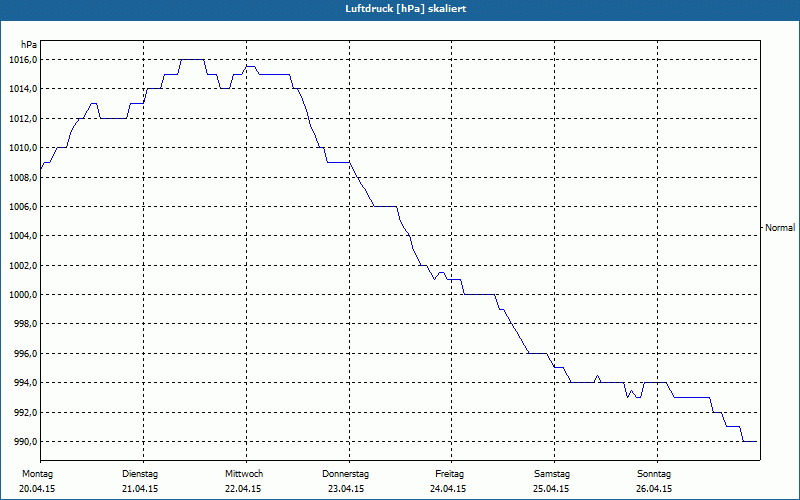Click the date 25.04.15
The height and width of the screenshot is (500, 800).
tap(551, 489)
